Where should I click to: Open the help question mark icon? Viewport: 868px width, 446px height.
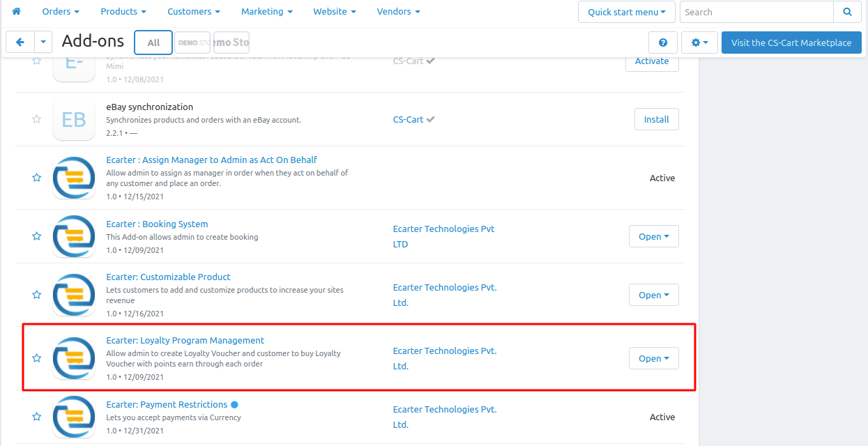tap(663, 43)
